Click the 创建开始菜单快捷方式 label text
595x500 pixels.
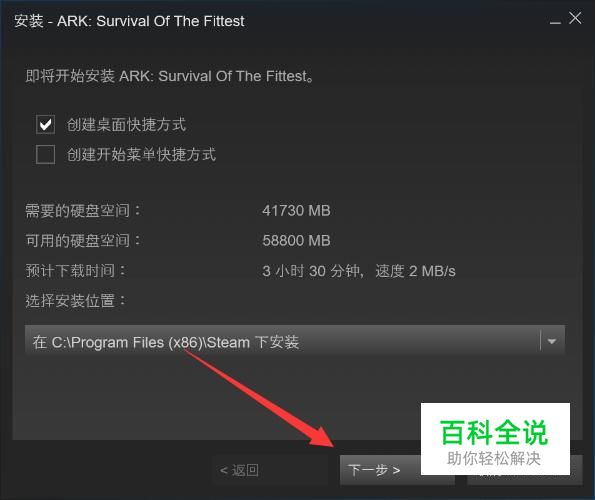pos(141,154)
